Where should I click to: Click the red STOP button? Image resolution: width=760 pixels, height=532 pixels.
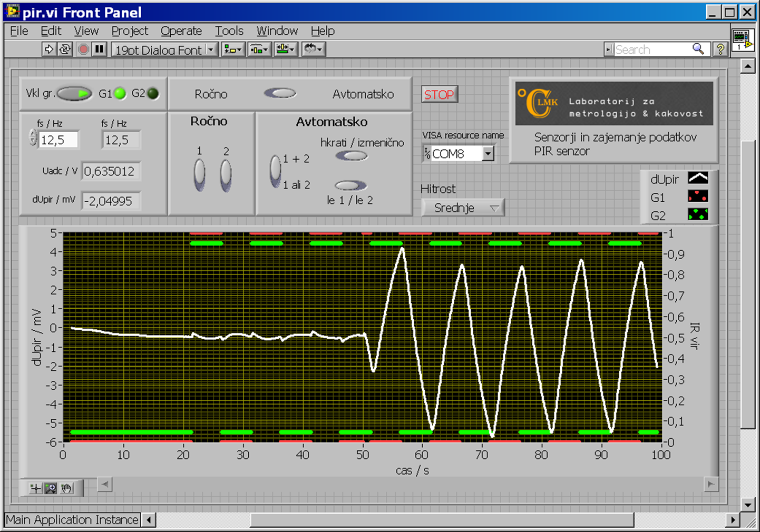439,94
